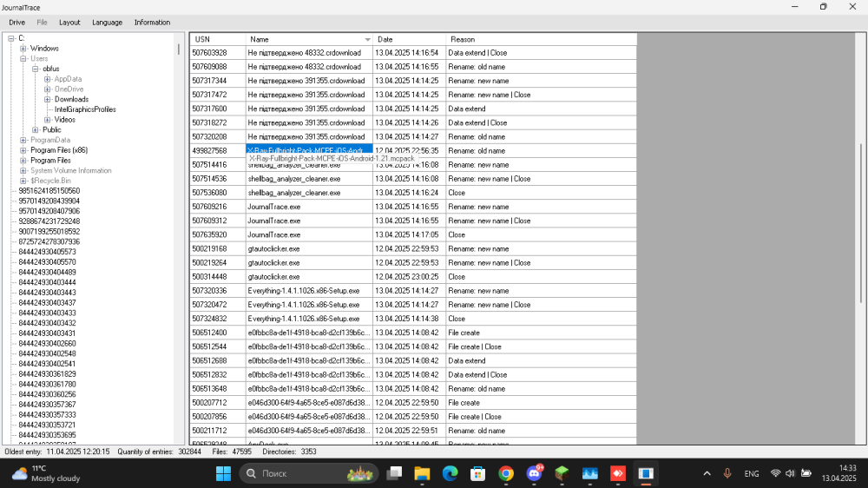The width and height of the screenshot is (868, 488).
Task: Open Discord from the taskbar
Action: (x=534, y=473)
